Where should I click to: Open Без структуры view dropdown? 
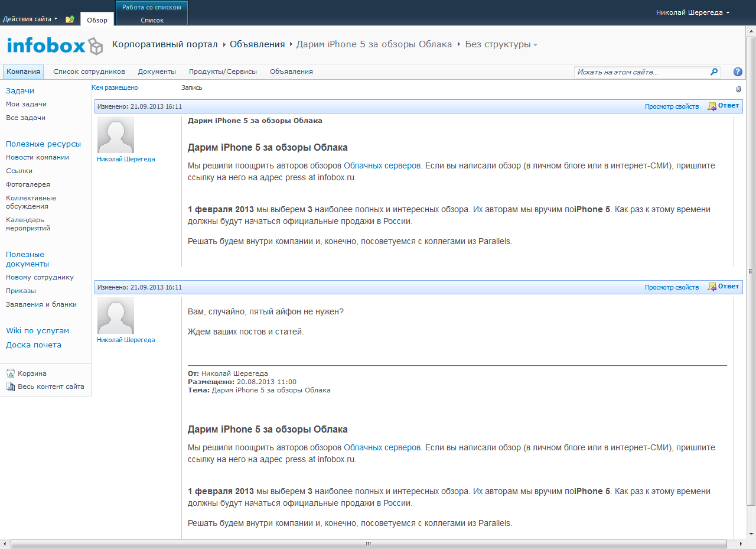point(501,44)
